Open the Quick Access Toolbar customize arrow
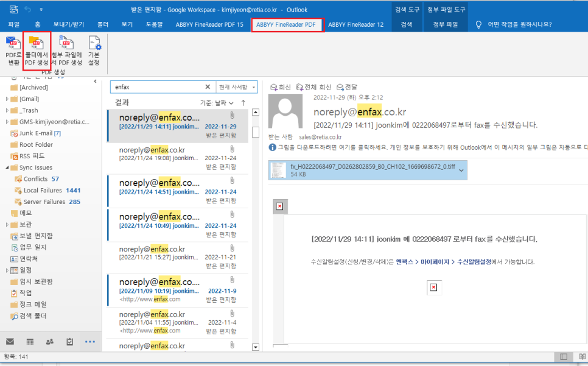 tap(41, 10)
